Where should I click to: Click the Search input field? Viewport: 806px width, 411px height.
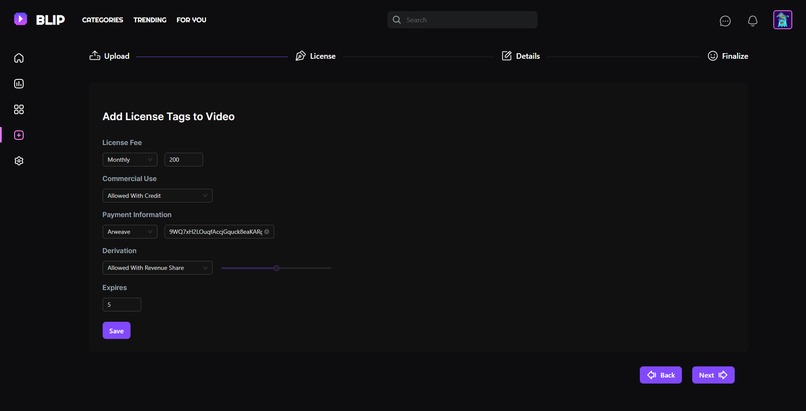pyautogui.click(x=463, y=20)
